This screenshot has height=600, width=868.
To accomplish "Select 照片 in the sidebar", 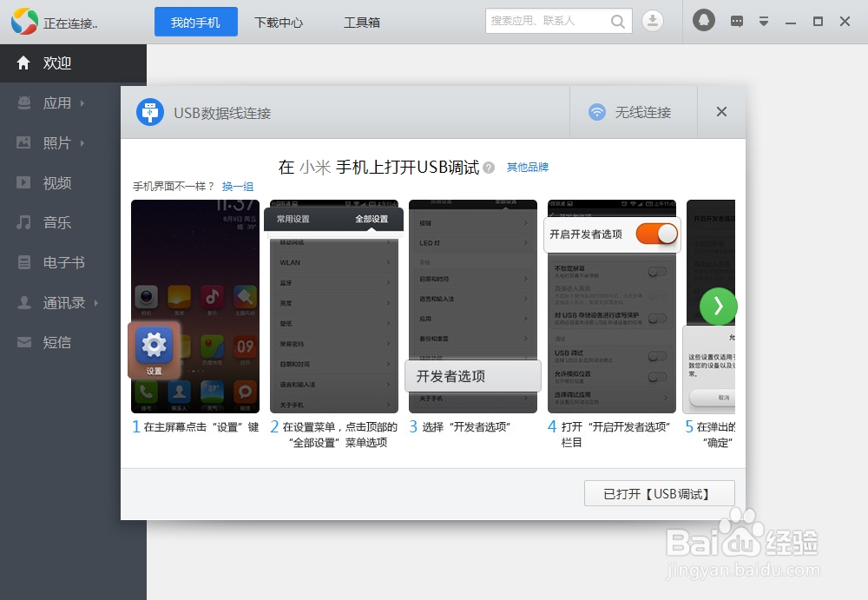I will click(x=73, y=143).
